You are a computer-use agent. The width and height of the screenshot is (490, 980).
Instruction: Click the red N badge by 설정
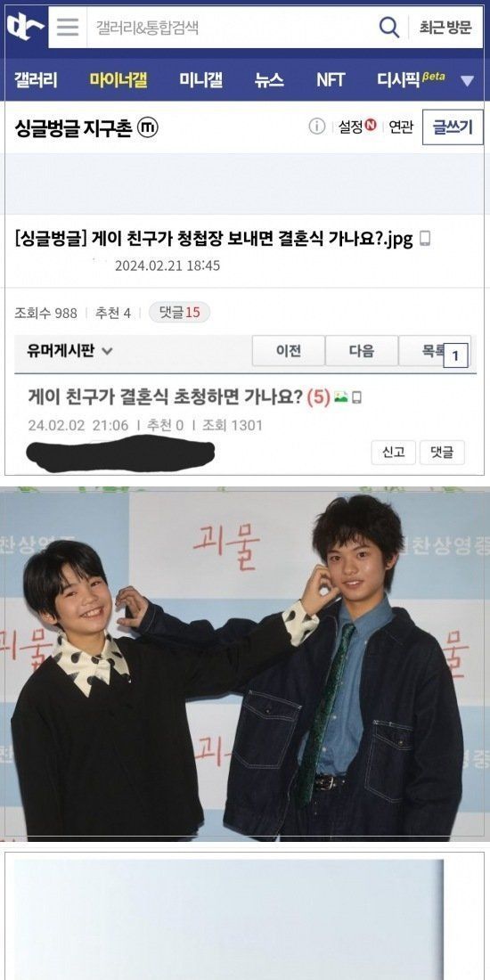372,125
